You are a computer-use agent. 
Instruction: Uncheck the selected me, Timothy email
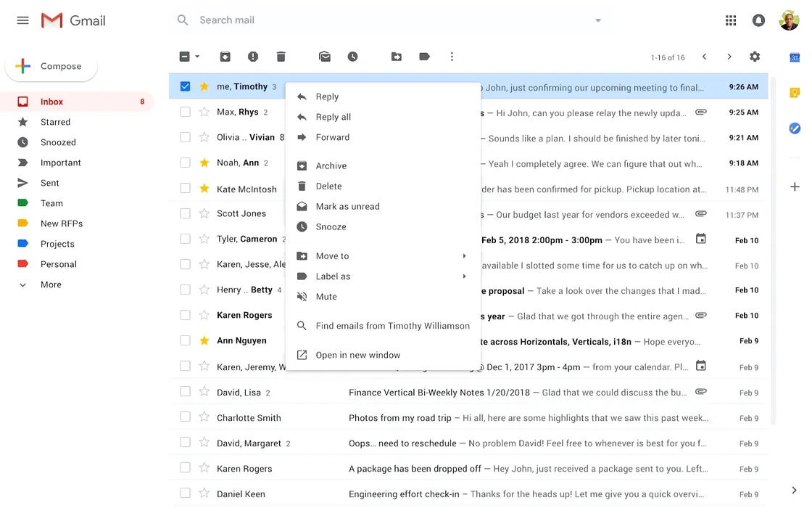(185, 86)
